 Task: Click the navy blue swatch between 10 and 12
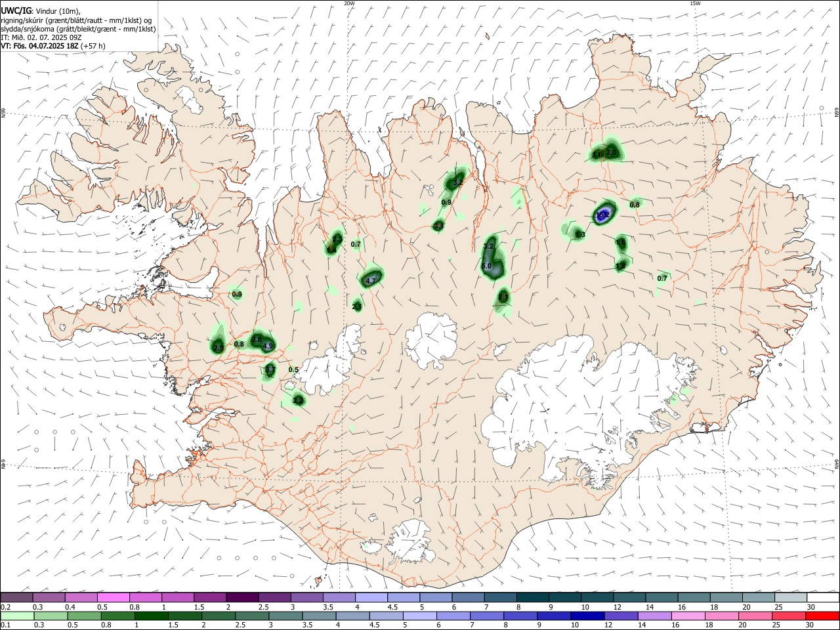coord(587,616)
